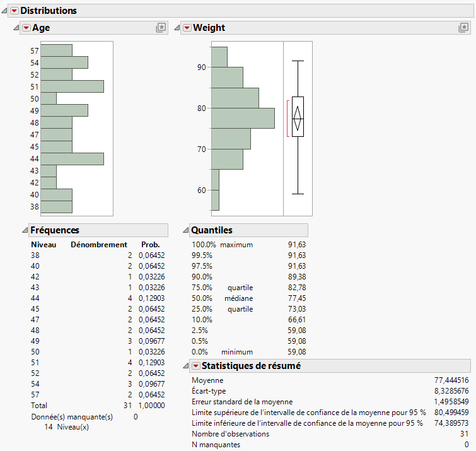Collapse the Distributions outline with gray triangle
The width and height of the screenshot is (476, 451).
click(x=4, y=11)
